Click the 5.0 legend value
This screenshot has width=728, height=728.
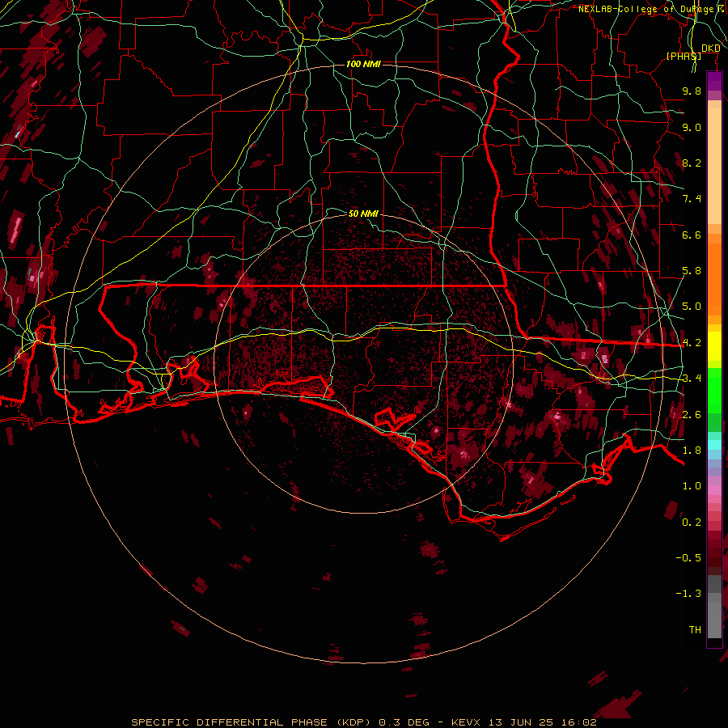[x=692, y=307]
